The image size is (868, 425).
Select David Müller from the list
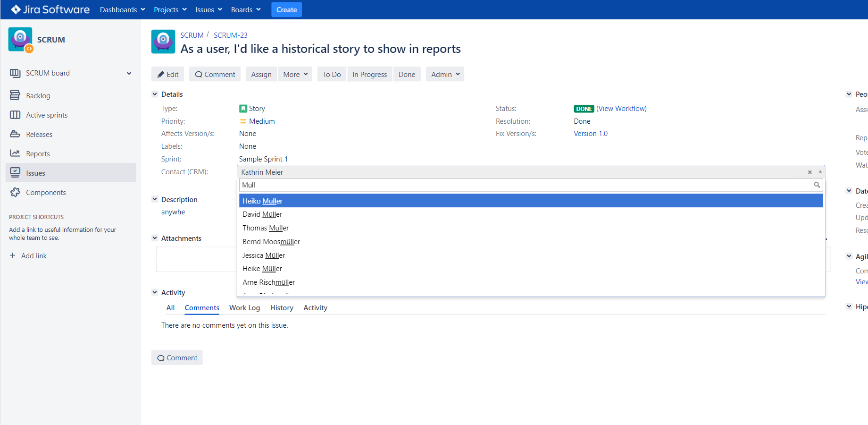531,214
